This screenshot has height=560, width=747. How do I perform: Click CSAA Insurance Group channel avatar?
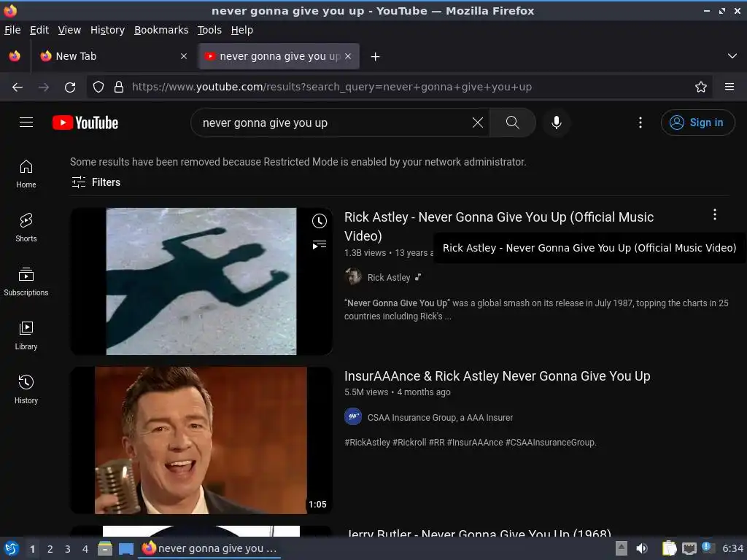click(353, 417)
